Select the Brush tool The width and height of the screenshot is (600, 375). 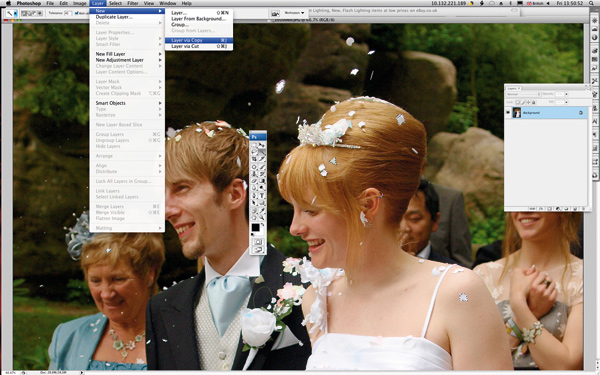pos(262,167)
